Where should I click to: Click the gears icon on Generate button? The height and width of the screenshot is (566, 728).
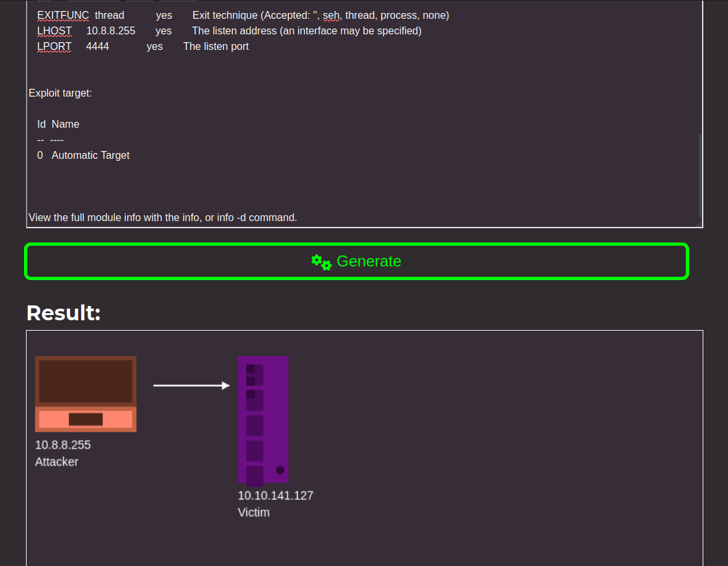click(321, 262)
